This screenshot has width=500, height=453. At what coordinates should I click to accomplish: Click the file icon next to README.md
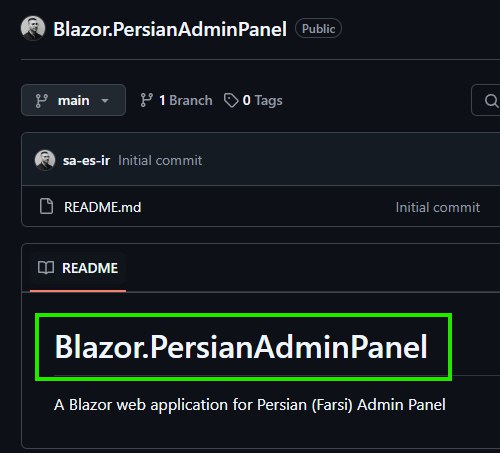point(46,206)
